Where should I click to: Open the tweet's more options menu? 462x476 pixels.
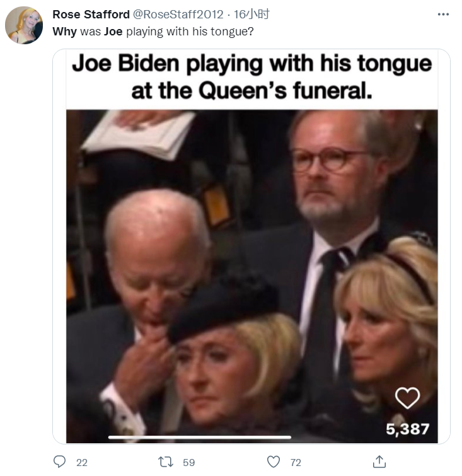pyautogui.click(x=443, y=14)
